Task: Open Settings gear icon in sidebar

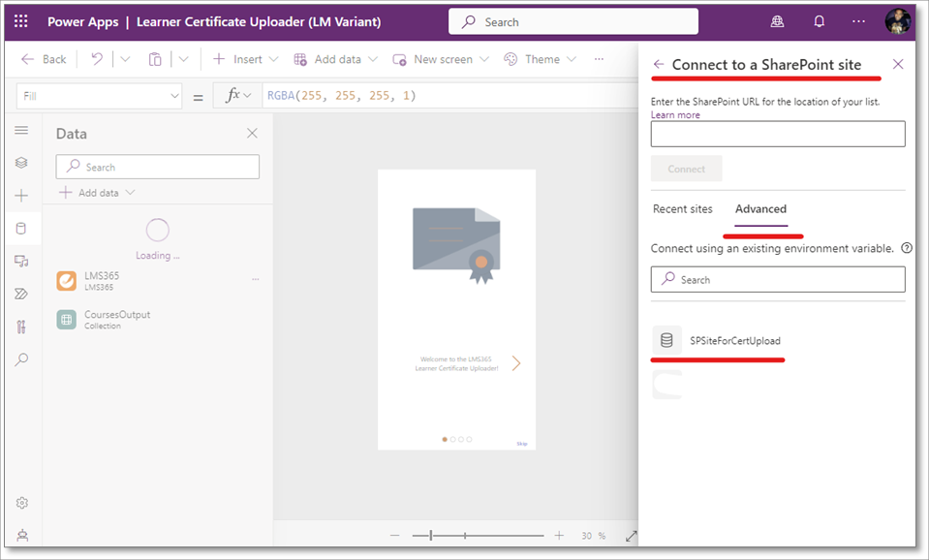Action: [21, 503]
